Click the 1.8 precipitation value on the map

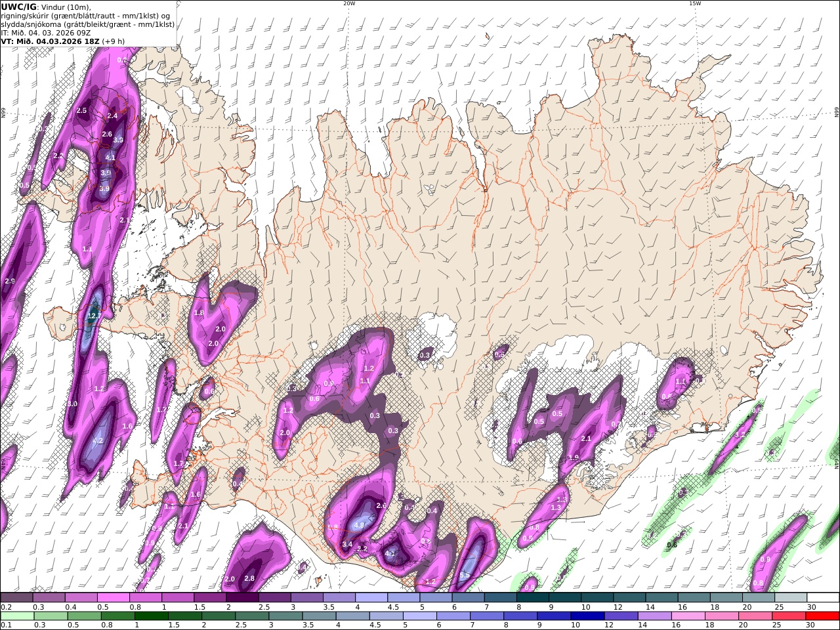199,312
